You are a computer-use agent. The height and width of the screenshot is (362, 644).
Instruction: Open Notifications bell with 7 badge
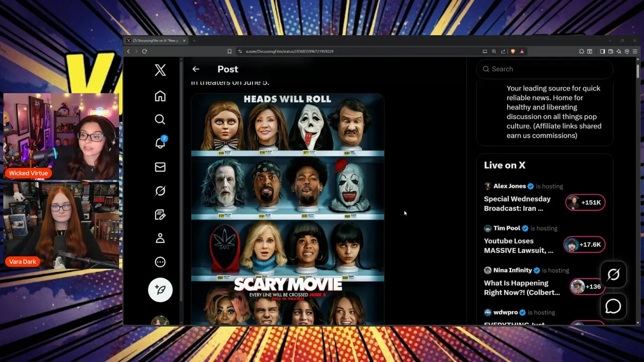point(160,143)
